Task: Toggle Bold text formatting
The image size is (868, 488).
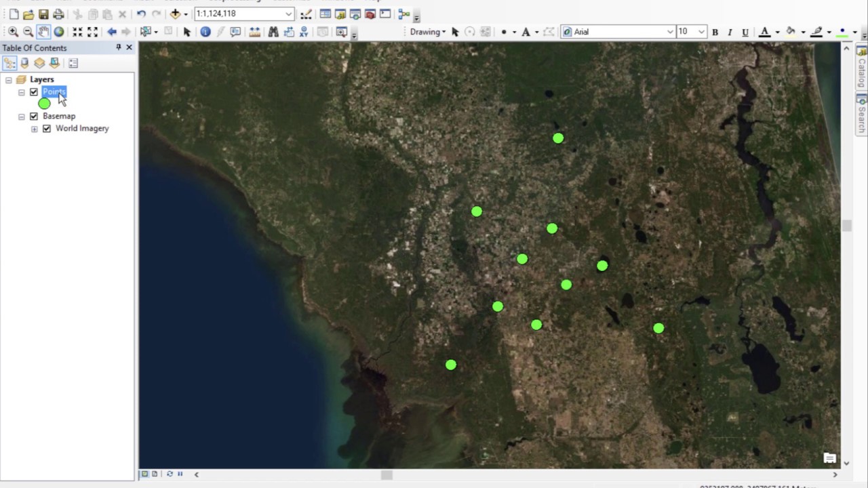Action: click(x=715, y=32)
